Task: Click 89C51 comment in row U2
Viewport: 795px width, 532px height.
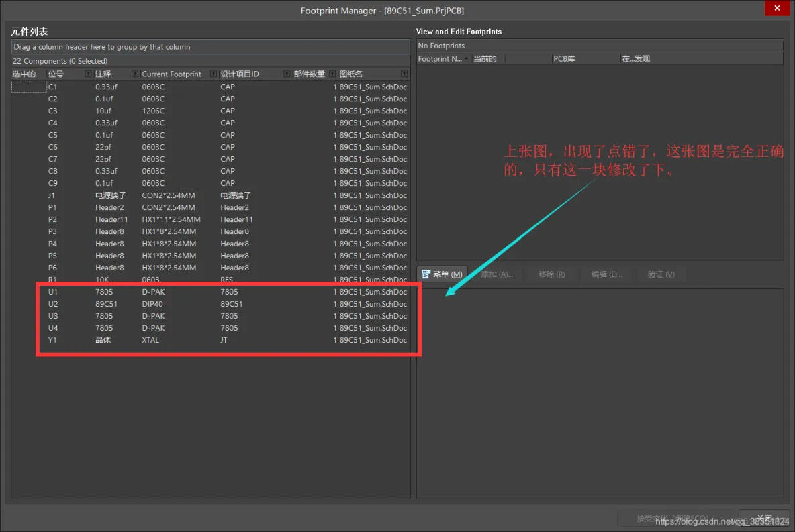Action: [107, 304]
